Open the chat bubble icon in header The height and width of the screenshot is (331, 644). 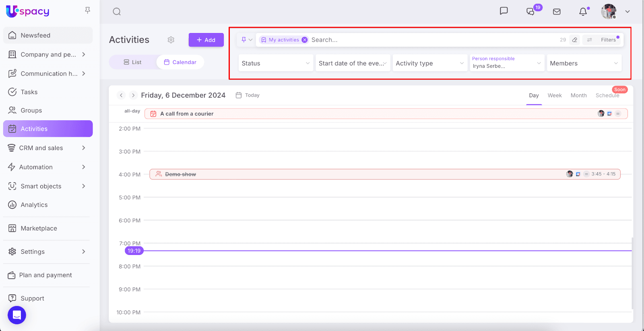(504, 11)
